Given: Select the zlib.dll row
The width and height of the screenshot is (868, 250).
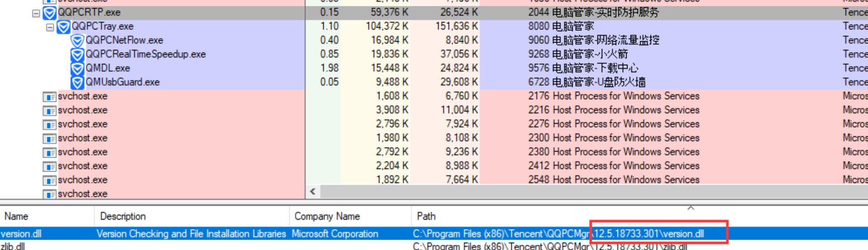Looking at the screenshot, I should coord(434,246).
